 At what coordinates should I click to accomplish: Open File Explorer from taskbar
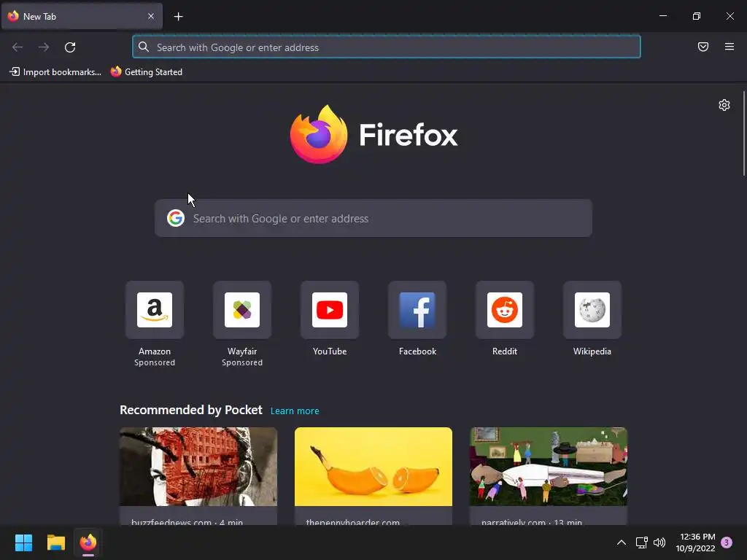(55, 542)
